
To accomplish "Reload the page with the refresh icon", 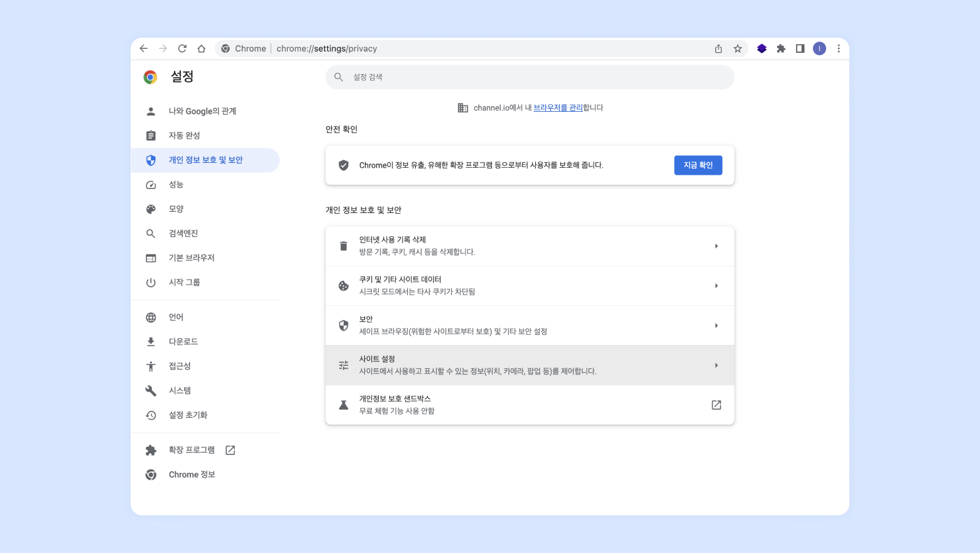I will (182, 48).
